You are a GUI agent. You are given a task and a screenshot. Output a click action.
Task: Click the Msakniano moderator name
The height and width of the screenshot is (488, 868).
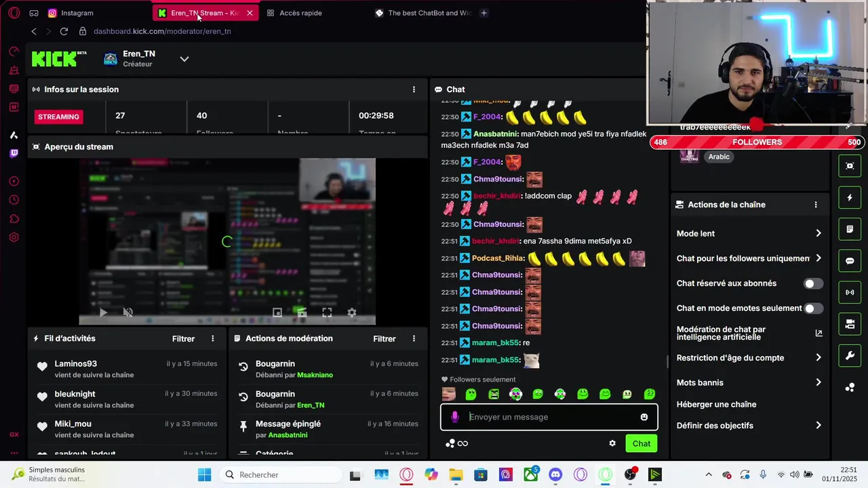[315, 375]
